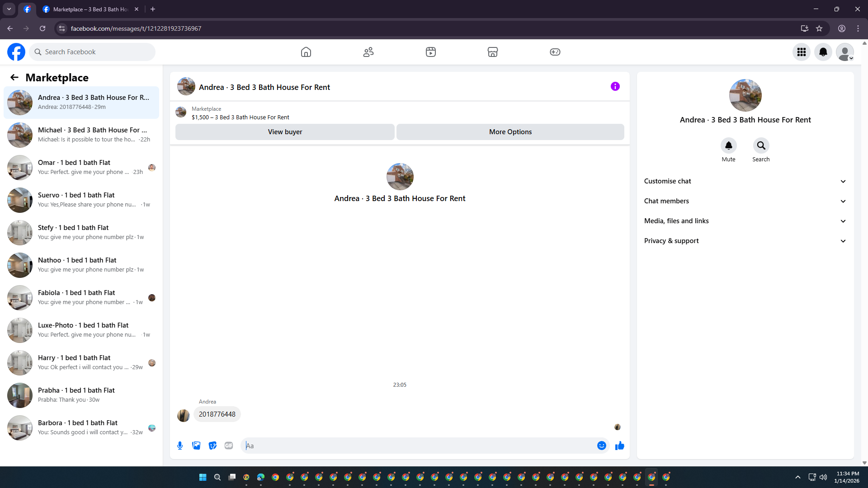Attach a photo using image icon
The image size is (868, 488).
click(196, 446)
